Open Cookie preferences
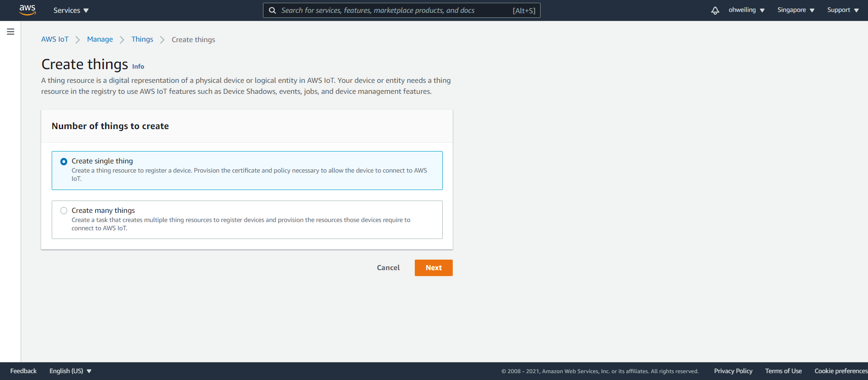Screen dimensions: 868x380 coord(841,371)
